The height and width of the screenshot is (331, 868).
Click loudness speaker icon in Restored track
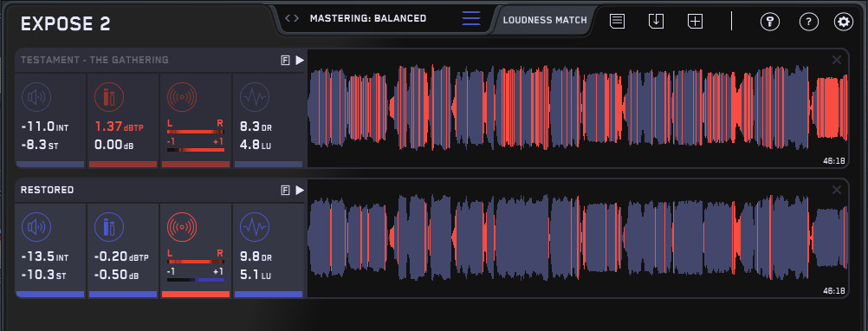click(x=36, y=227)
